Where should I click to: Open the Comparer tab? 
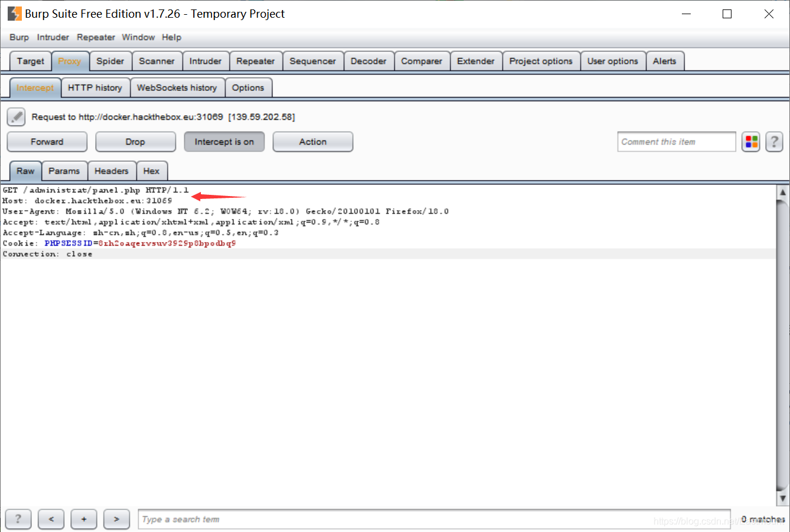(x=421, y=61)
